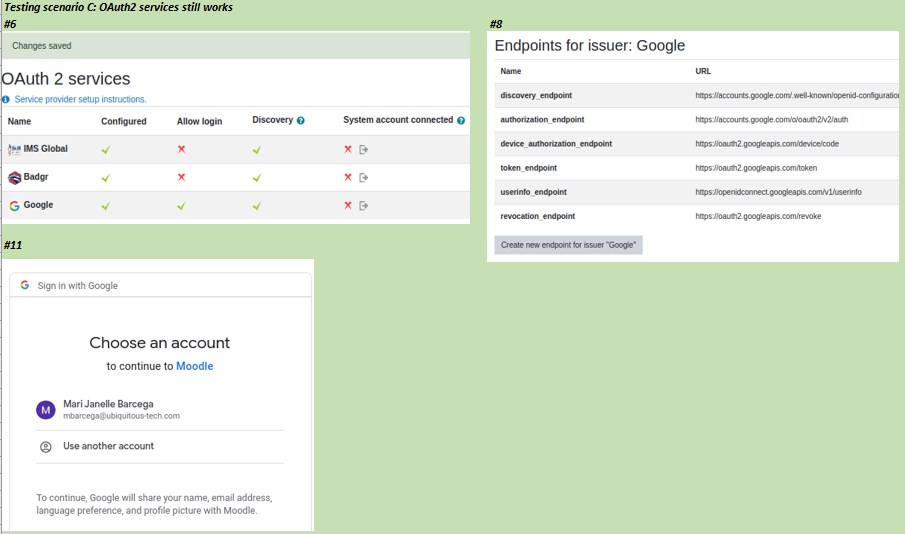Click the Changes saved notification
905x534 pixels.
(235, 46)
